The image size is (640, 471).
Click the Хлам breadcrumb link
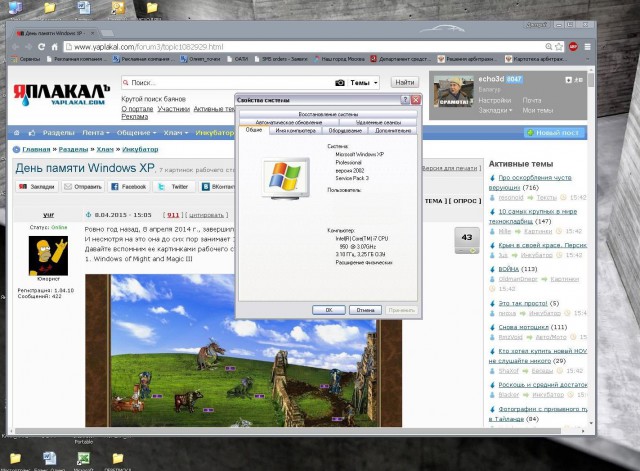105,149
